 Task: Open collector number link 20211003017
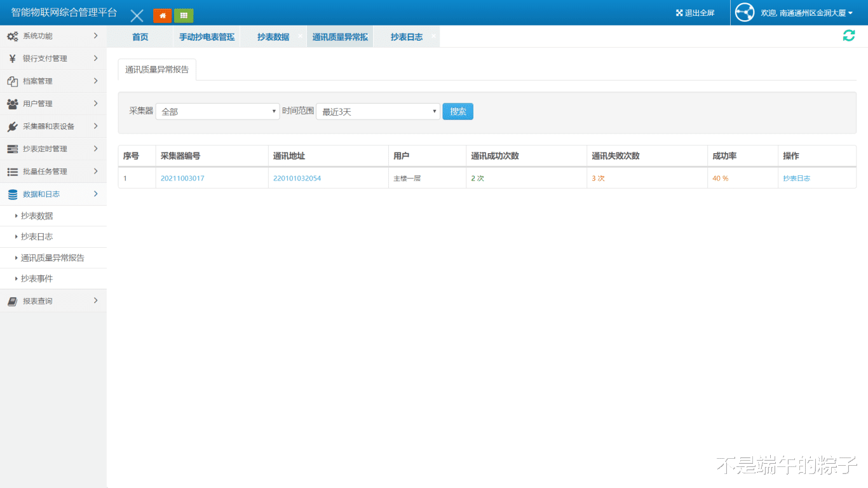(182, 179)
